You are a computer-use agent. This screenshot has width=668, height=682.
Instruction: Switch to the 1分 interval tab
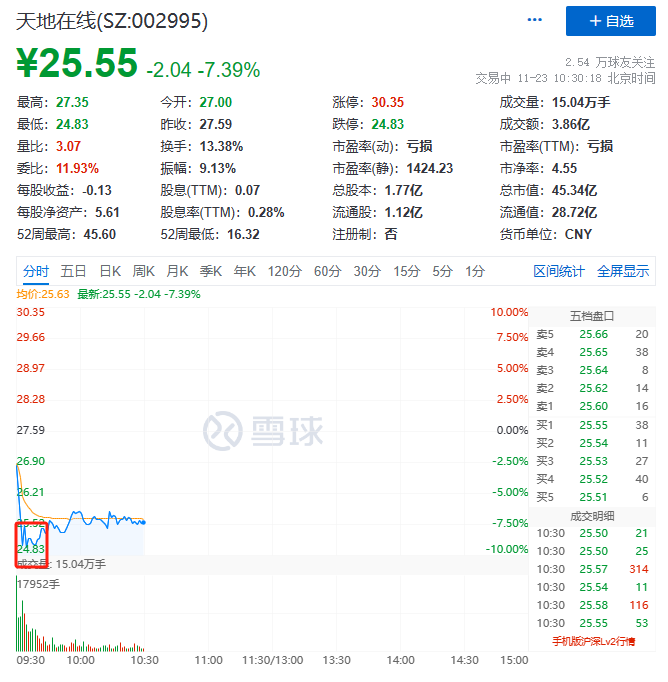pos(475,271)
